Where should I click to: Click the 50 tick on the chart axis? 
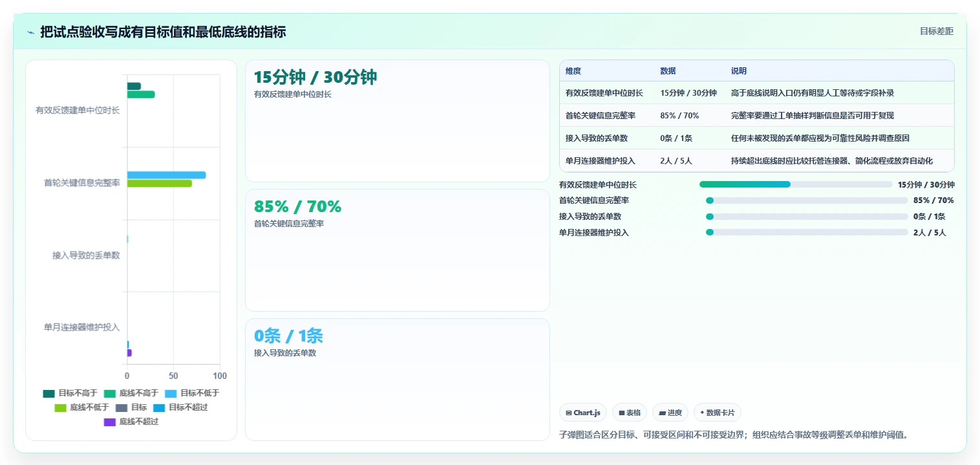coord(173,376)
